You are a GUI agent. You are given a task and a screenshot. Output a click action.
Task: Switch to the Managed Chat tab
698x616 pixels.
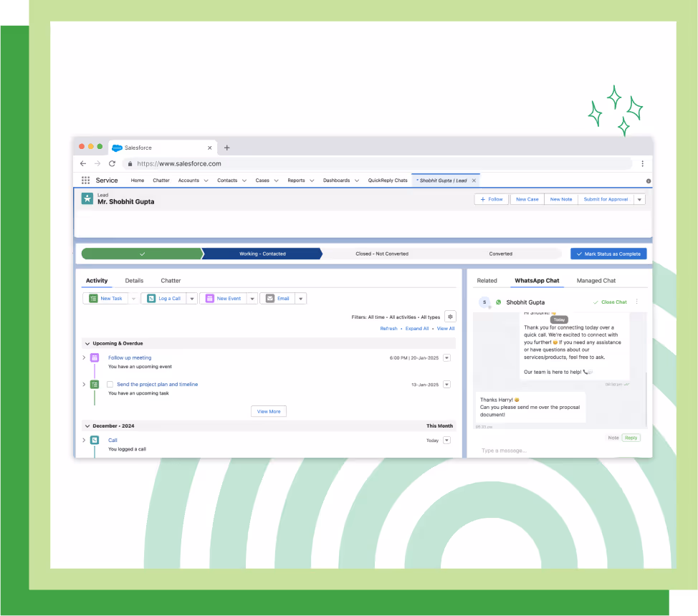(x=596, y=281)
